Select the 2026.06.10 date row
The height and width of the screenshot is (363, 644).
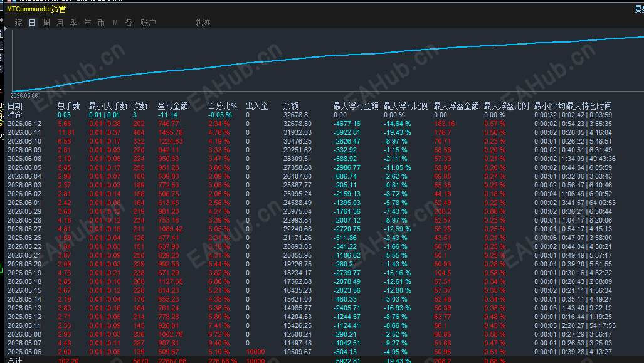pos(310,141)
